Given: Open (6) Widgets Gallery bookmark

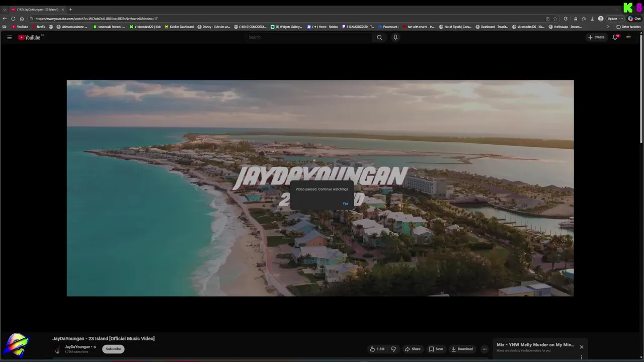Looking at the screenshot, I should [286, 27].
